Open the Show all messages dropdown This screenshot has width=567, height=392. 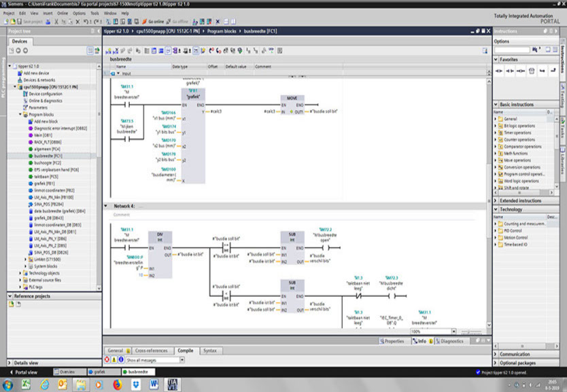[x=182, y=360]
